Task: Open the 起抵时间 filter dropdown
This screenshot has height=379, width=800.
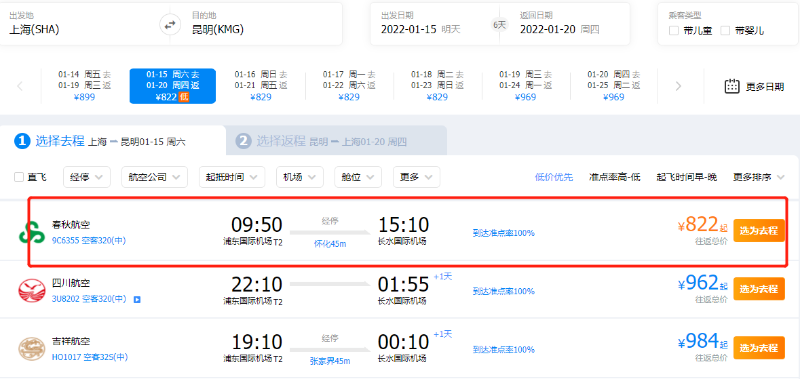Action: [x=232, y=178]
